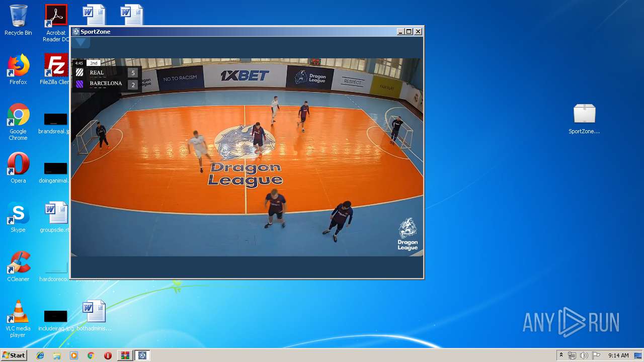The width and height of the screenshot is (644, 362).
Task: Select the second Word document above SportZone
Action: tap(132, 15)
